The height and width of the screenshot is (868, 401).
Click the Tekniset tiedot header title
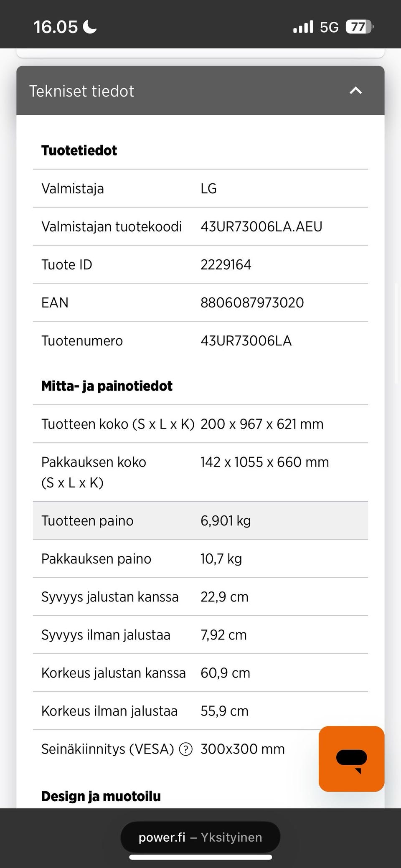pyautogui.click(x=82, y=91)
